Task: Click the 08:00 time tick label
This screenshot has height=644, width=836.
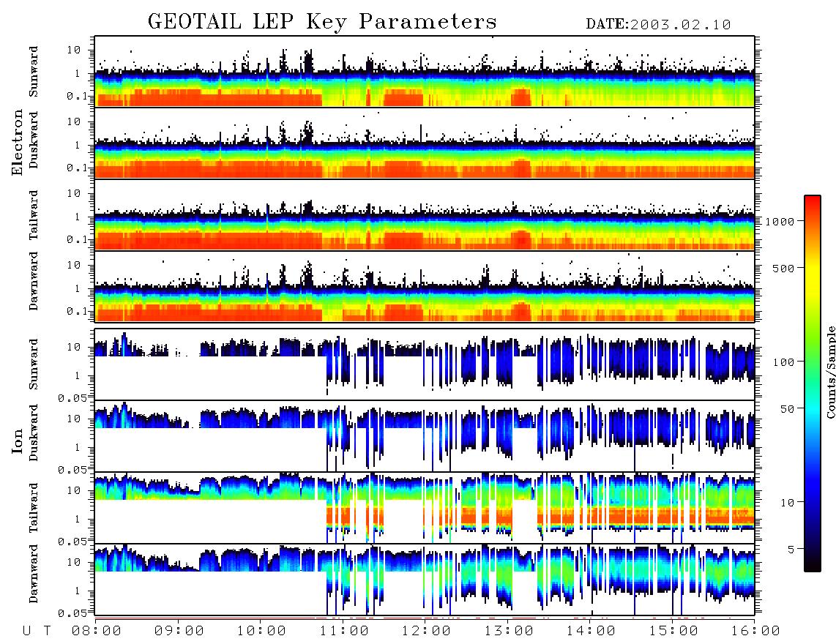Action: (x=97, y=631)
